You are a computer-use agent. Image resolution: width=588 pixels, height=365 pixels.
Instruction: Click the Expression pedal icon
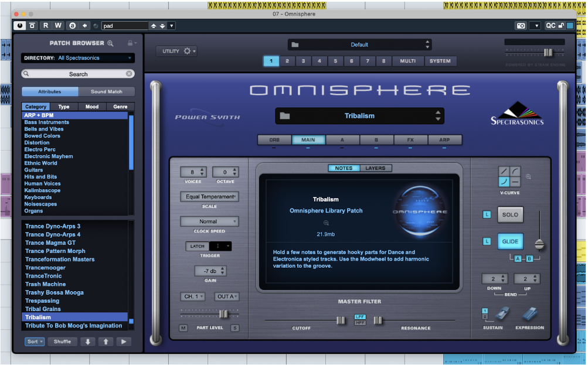[530, 315]
